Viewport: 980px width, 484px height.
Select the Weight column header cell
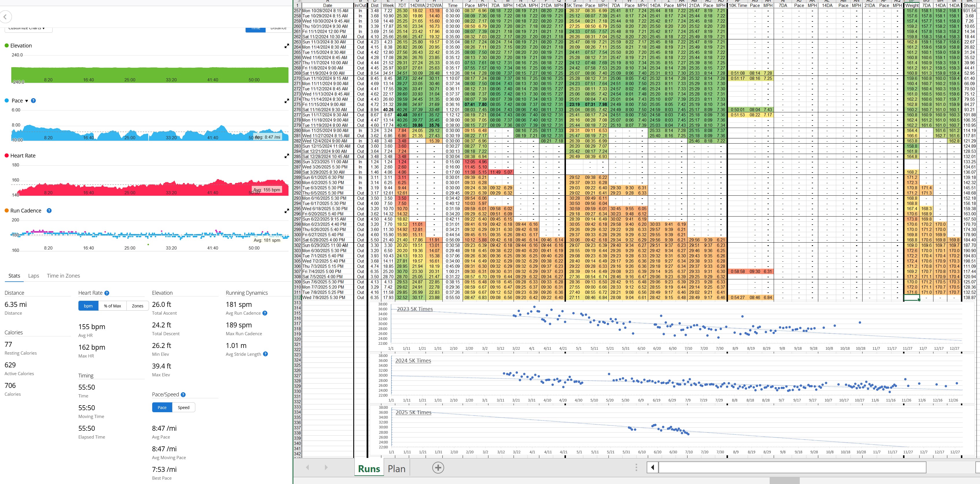click(x=911, y=6)
